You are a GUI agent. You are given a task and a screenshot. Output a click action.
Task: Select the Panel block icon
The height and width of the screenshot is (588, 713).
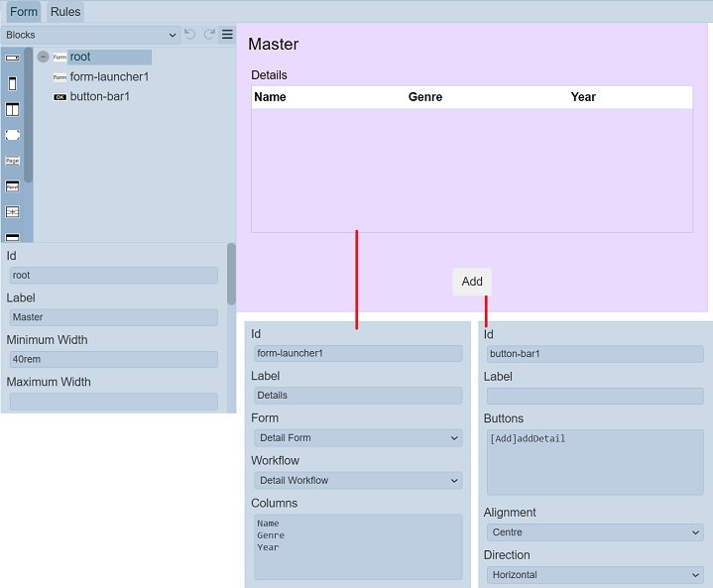pos(12,186)
